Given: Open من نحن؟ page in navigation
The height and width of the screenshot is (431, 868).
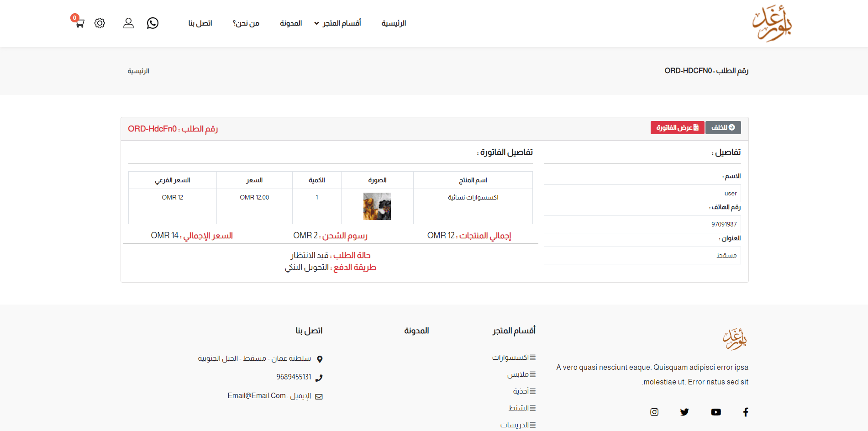Looking at the screenshot, I should (x=246, y=23).
